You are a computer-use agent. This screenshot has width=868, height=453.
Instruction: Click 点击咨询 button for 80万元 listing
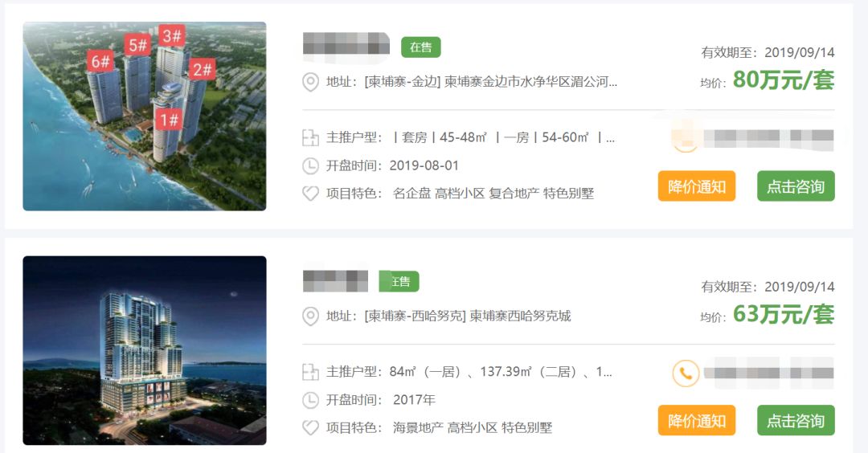pos(796,186)
